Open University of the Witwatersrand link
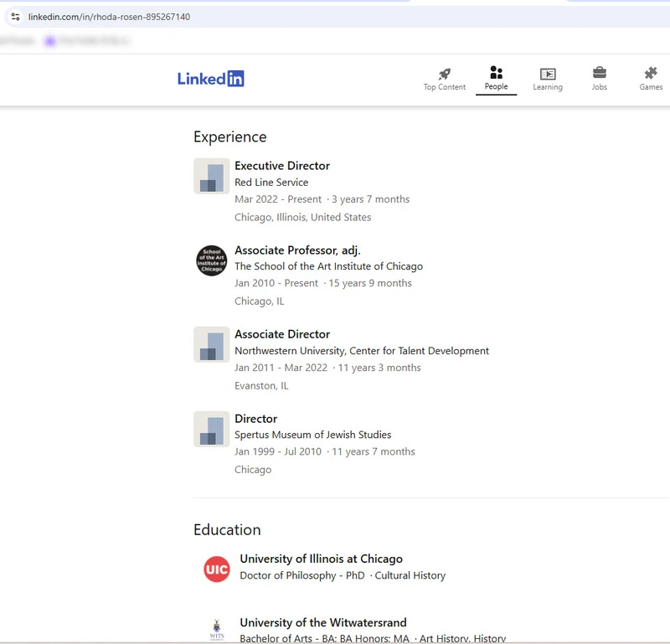Image resolution: width=670 pixels, height=644 pixels. pyautogui.click(x=323, y=622)
